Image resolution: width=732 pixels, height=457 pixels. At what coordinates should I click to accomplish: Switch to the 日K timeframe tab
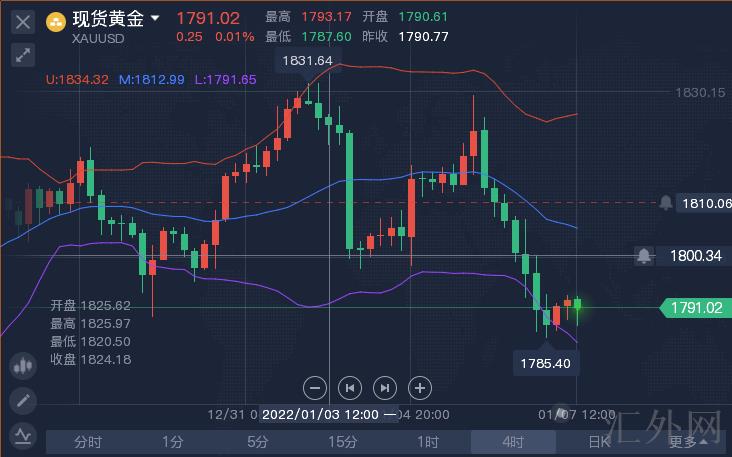(x=598, y=441)
